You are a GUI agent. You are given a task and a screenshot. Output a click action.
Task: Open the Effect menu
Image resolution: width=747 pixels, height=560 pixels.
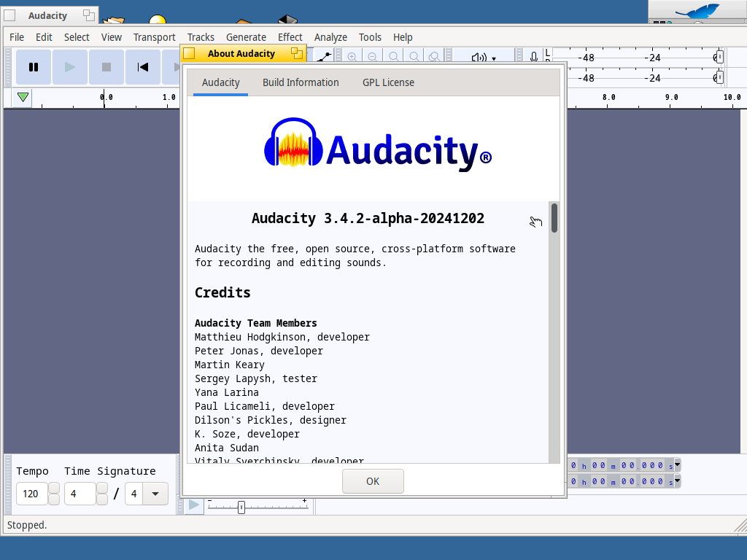(x=290, y=37)
